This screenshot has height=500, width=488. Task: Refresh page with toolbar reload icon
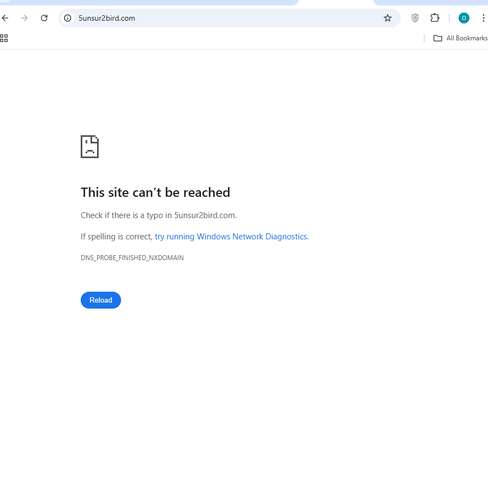[44, 18]
